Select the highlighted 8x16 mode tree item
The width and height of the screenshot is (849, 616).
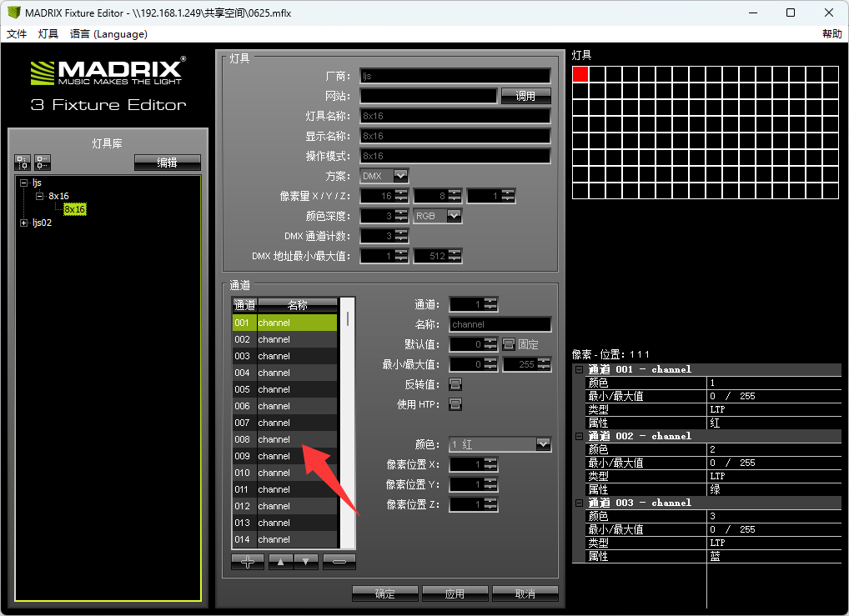(x=75, y=209)
